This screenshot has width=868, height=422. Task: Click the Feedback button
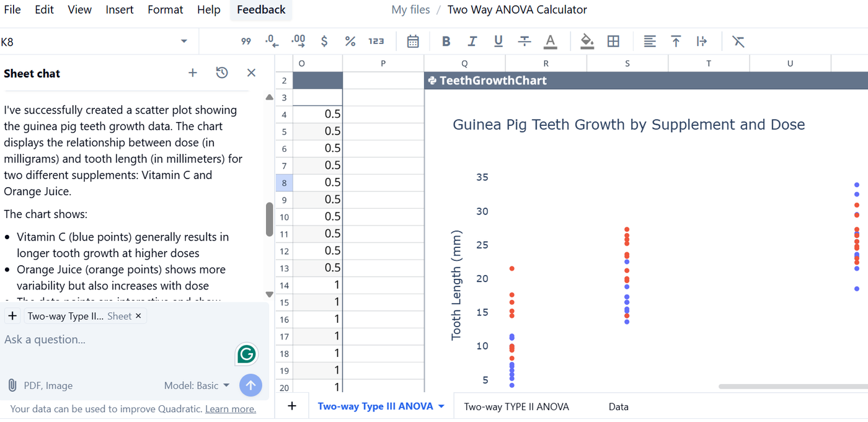261,10
